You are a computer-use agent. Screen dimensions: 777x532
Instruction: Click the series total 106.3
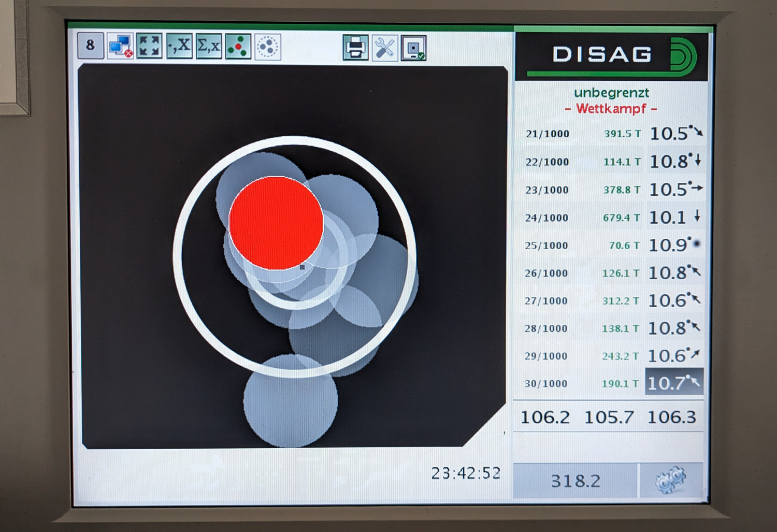point(672,417)
